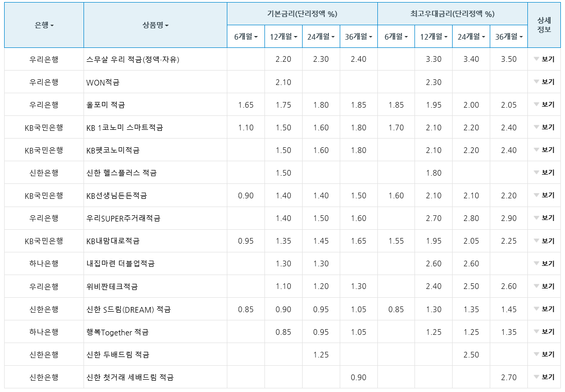Select product name 올포미 적금
The image size is (565, 392).
[106, 105]
